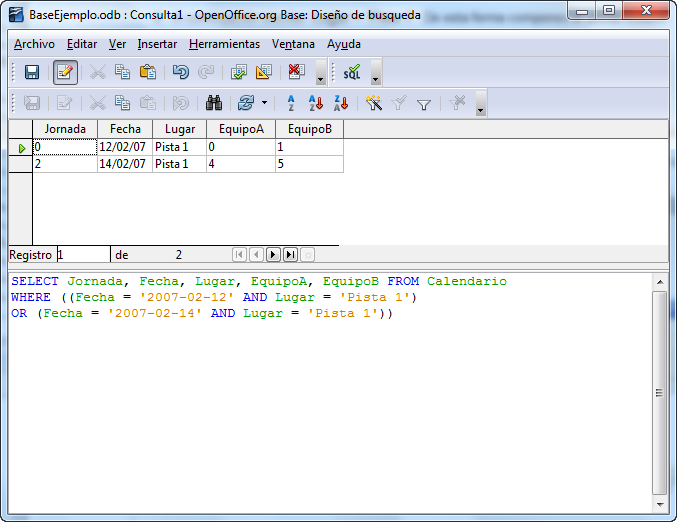This screenshot has height=522, width=677.
Task: Undo data input in table toolbar
Action: click(180, 103)
